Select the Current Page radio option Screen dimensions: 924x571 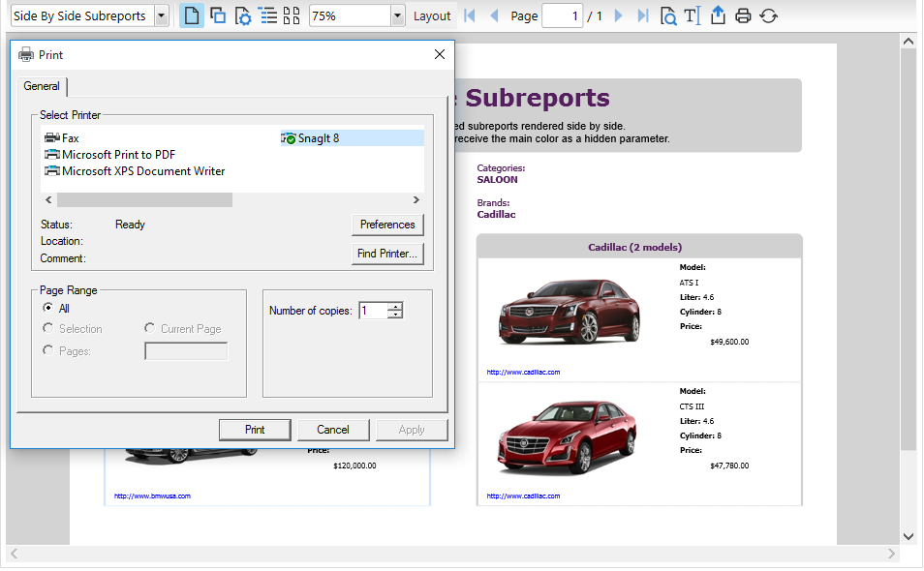(x=150, y=328)
